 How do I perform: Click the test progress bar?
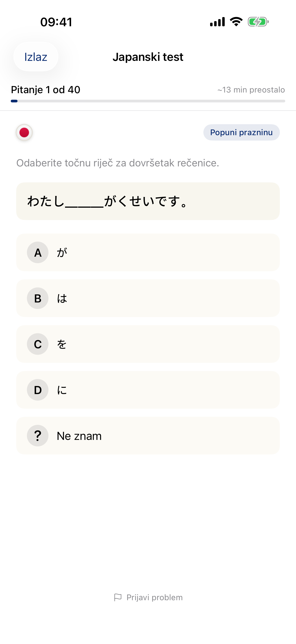coord(148,101)
